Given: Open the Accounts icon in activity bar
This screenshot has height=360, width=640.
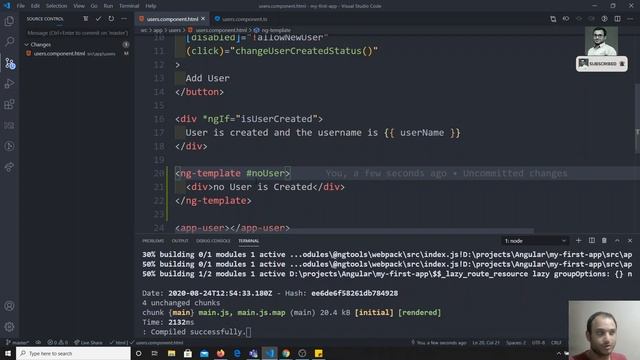Looking at the screenshot, I should click(x=9, y=306).
